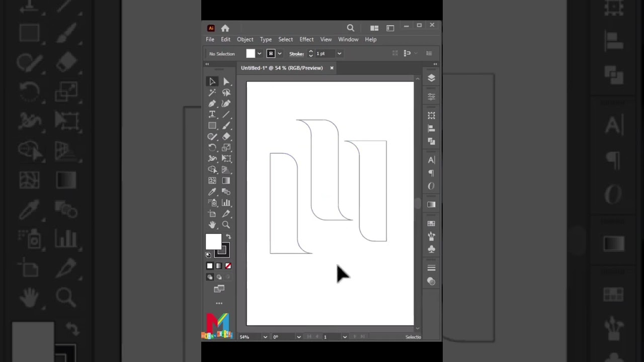Select the Eraser tool
The width and height of the screenshot is (644, 362).
tap(226, 137)
